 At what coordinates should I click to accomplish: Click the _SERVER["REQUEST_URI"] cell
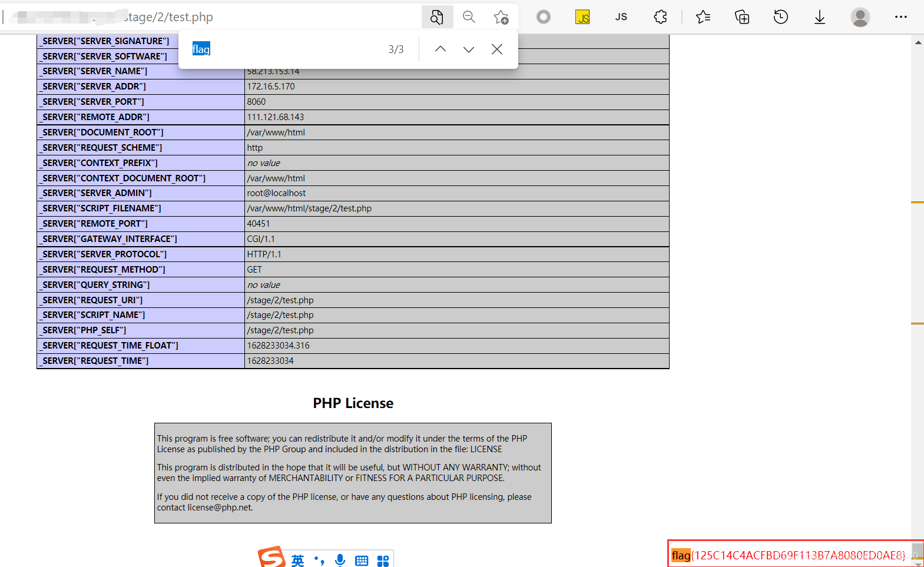(141, 300)
